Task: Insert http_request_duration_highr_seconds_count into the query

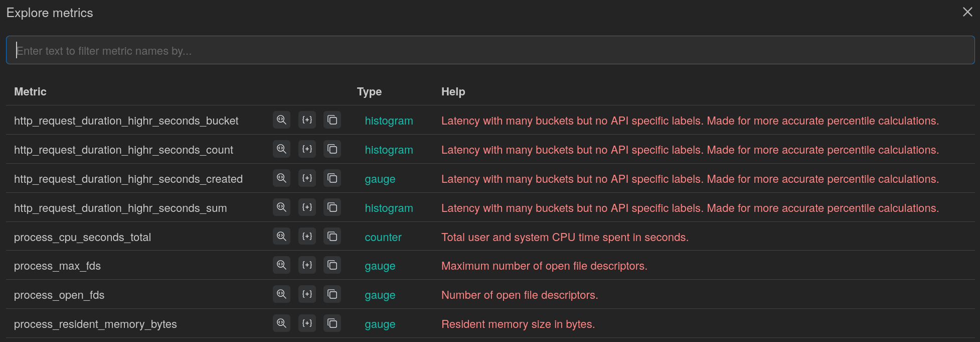Action: 307,149
